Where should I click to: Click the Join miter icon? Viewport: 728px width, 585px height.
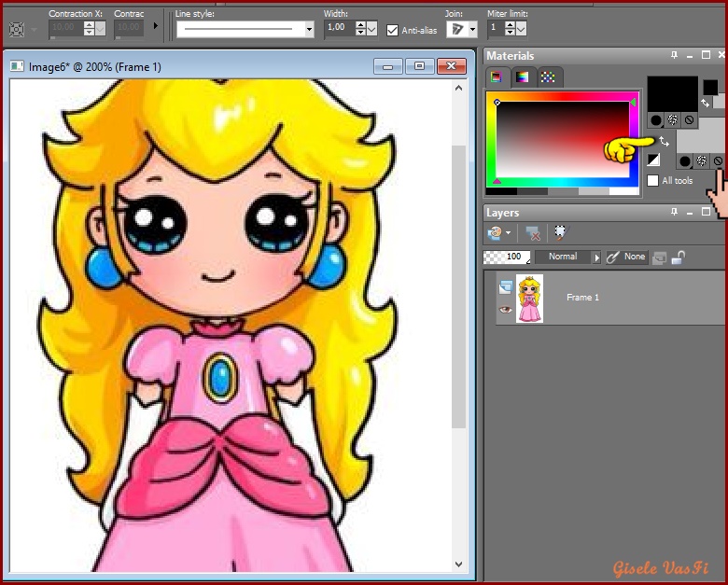click(457, 30)
